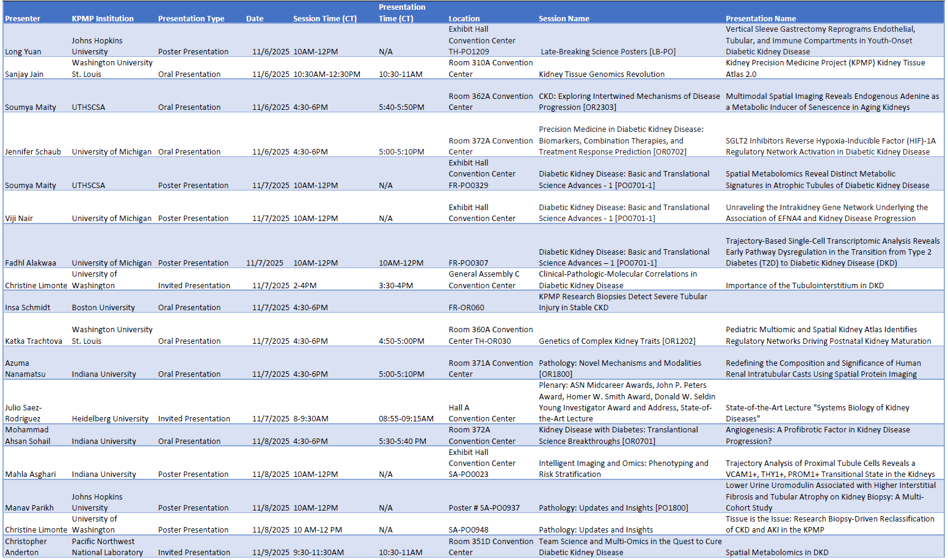Select the Session Name column header
The image size is (948, 560).
tap(564, 18)
